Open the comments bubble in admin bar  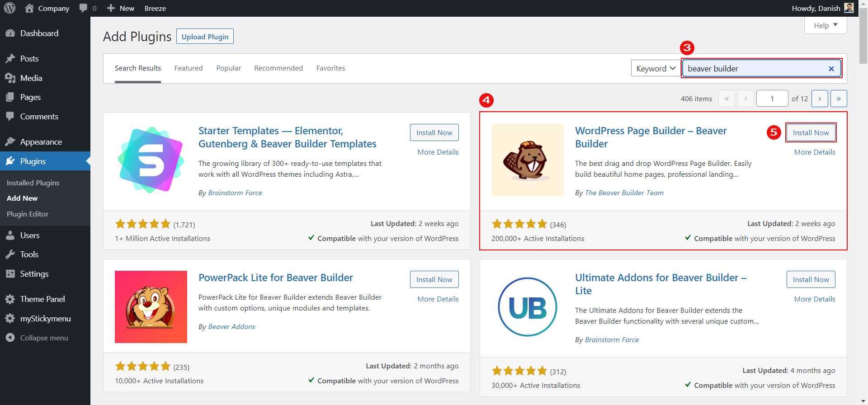[x=83, y=8]
